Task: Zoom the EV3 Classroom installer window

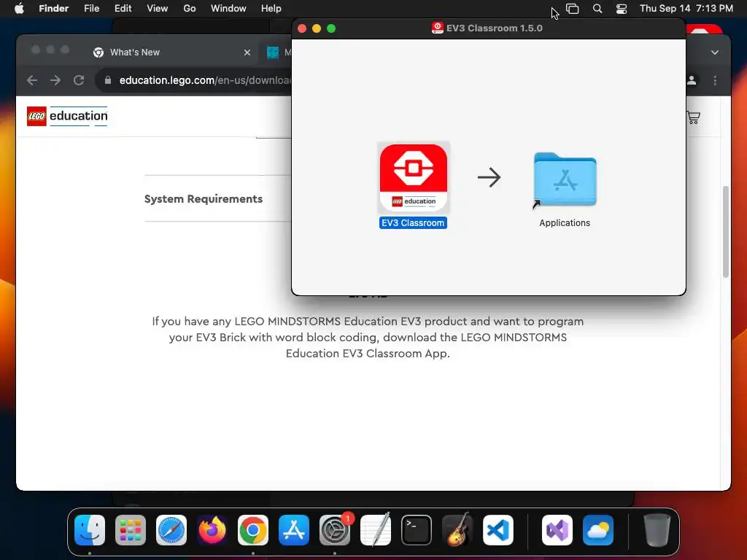Action: [x=331, y=28]
